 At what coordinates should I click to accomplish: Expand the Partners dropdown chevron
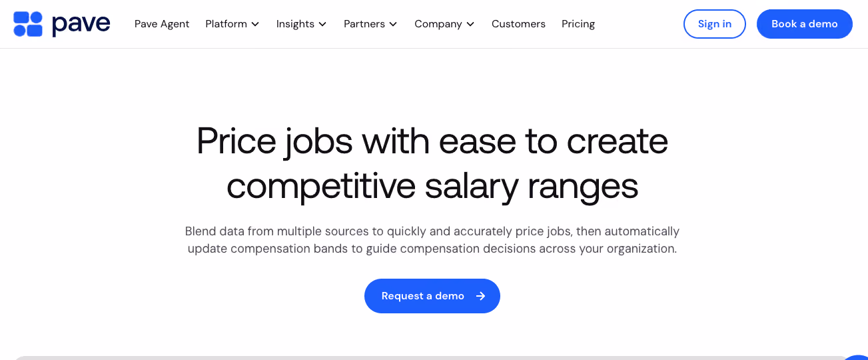(x=393, y=24)
